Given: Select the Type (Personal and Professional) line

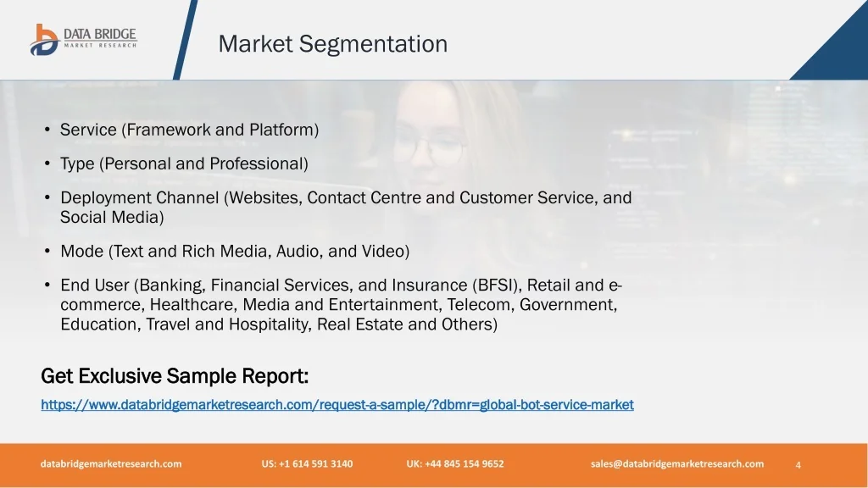Looking at the screenshot, I should (184, 164).
